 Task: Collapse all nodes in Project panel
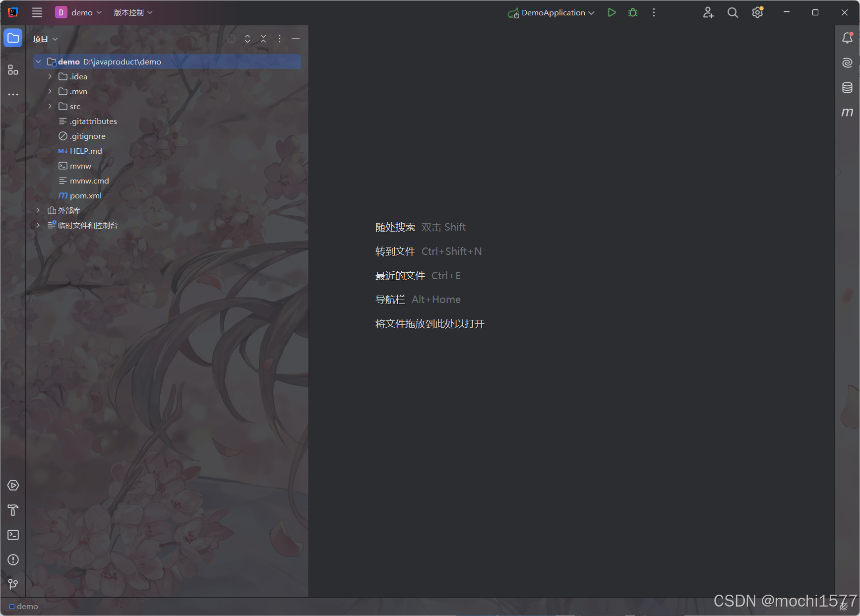(263, 39)
